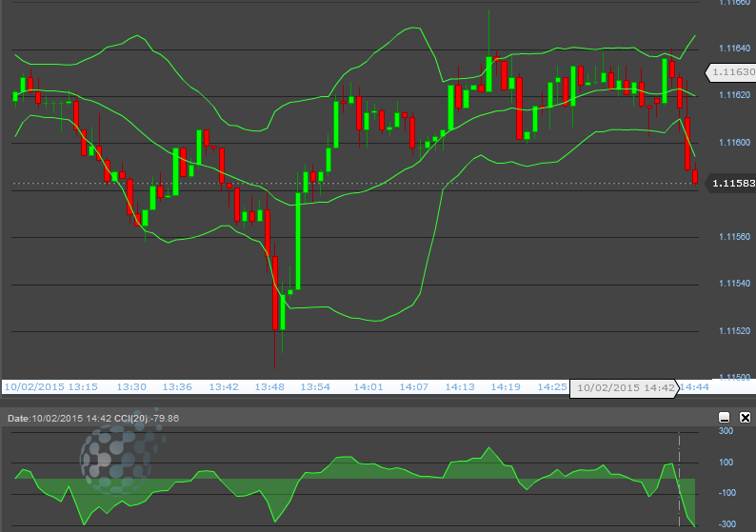
Task: Click the CCI scale -100 label
Action: click(x=727, y=493)
